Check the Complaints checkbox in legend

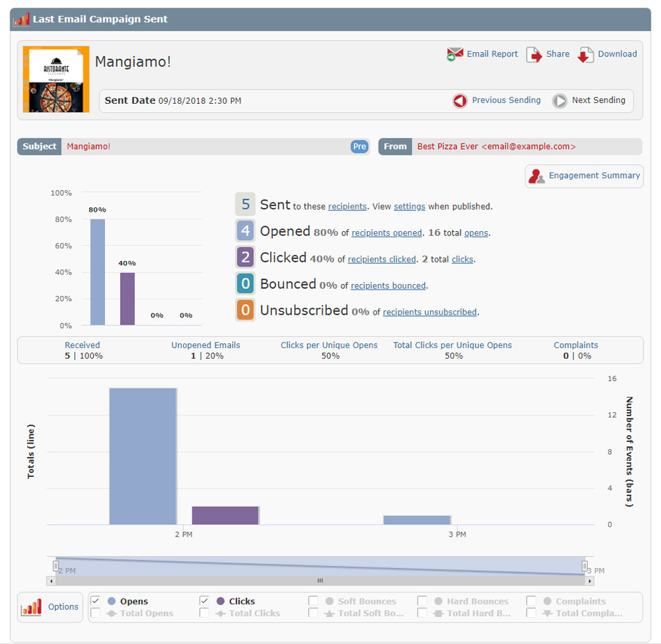531,601
